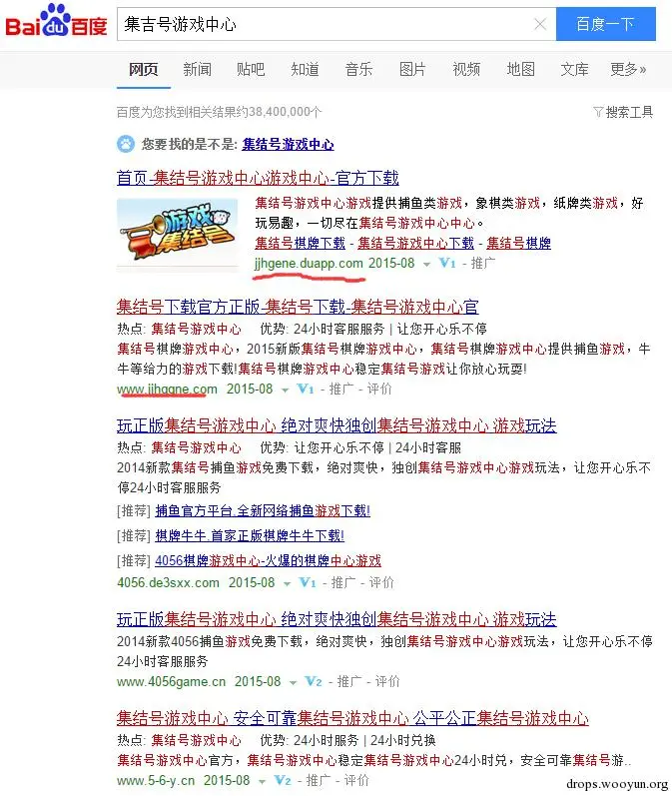Expand dropdown arrow beside www.jihggne.com date
The width and height of the screenshot is (672, 796).
point(285,391)
